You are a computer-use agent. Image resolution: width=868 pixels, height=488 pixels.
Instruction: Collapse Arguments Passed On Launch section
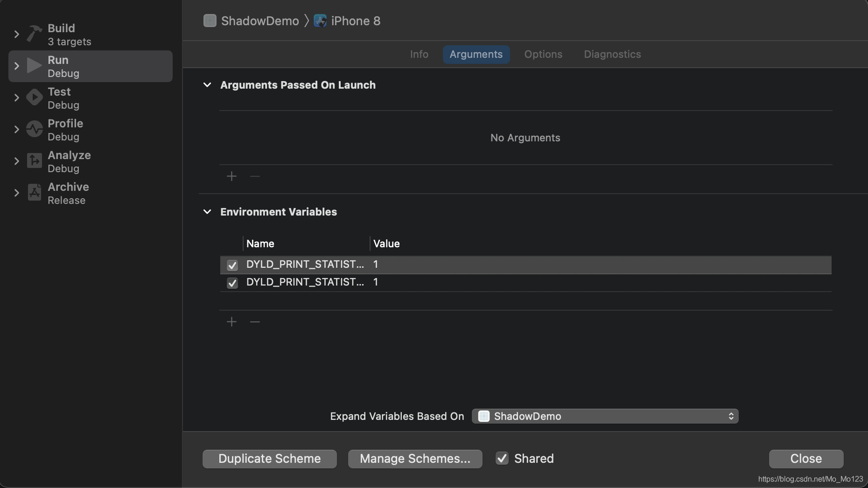[x=207, y=85]
